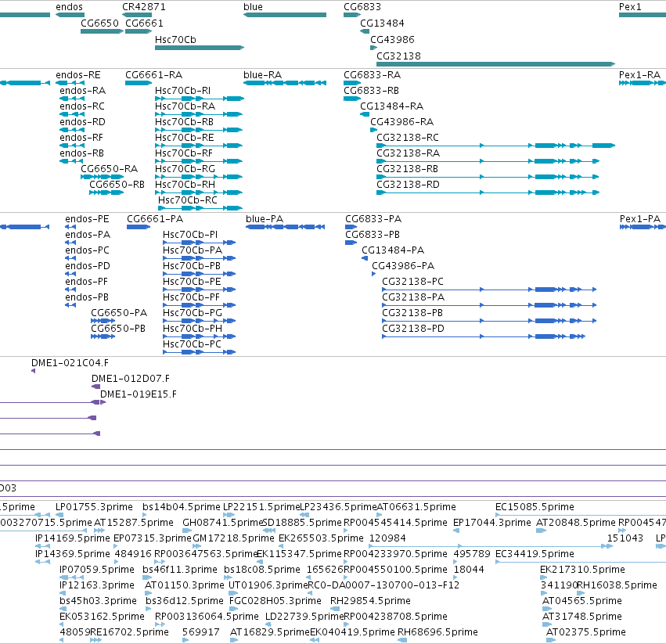Screen dimensions: 666x644
Task: Select the CR42871 gene label
Action: point(144,7)
